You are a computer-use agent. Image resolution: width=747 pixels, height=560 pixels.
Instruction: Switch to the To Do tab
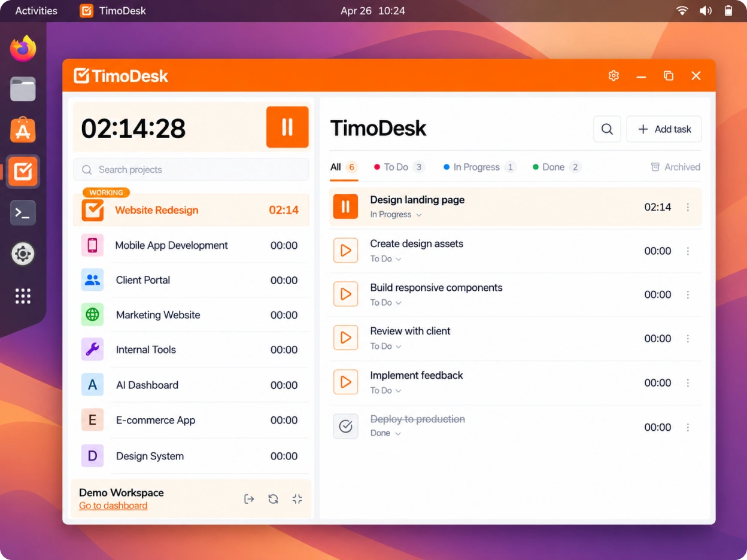[x=399, y=167]
